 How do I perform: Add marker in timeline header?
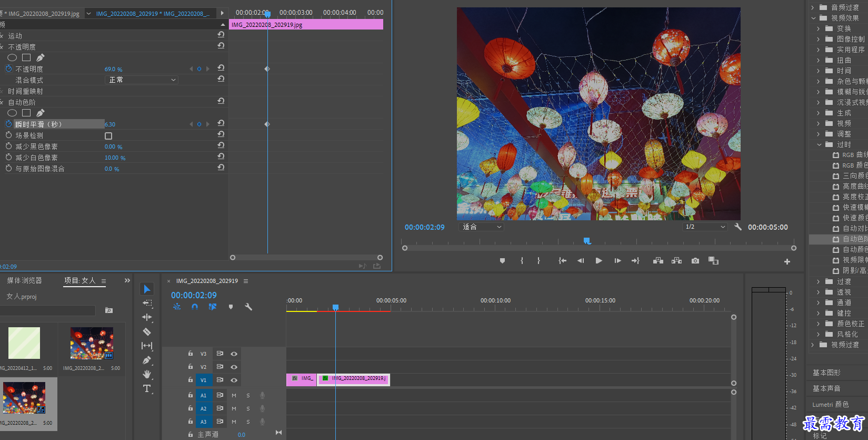231,307
